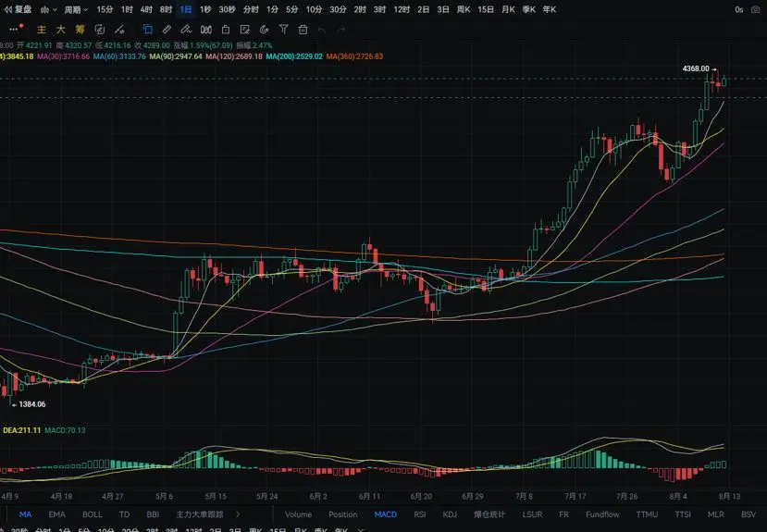Select the highlighted 1日 daily timeframe
The height and width of the screenshot is (532, 767).
click(x=185, y=10)
